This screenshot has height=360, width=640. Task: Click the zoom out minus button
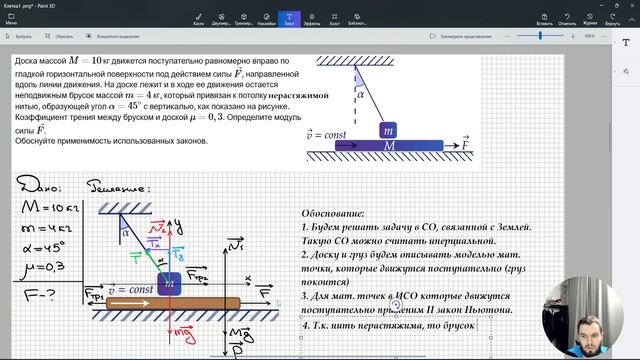coord(507,36)
